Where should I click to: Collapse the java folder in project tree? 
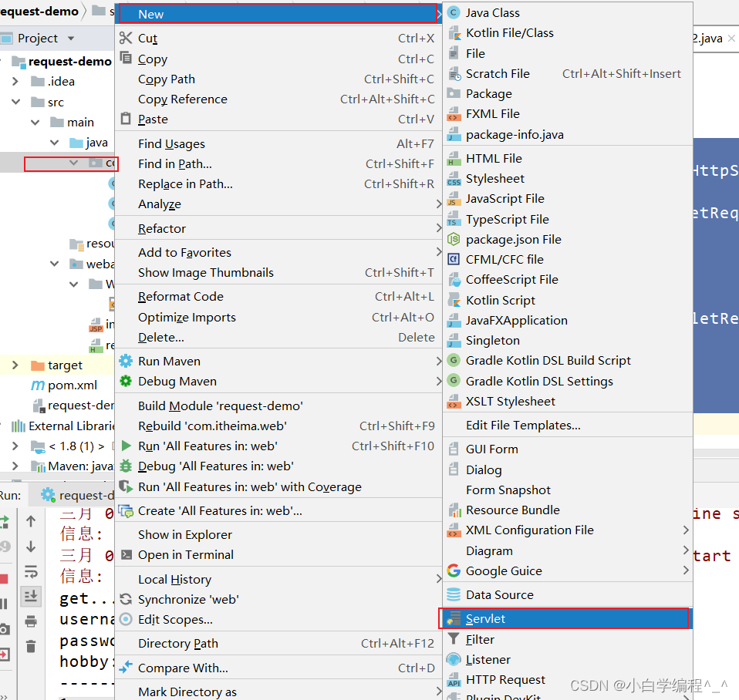pos(54,142)
